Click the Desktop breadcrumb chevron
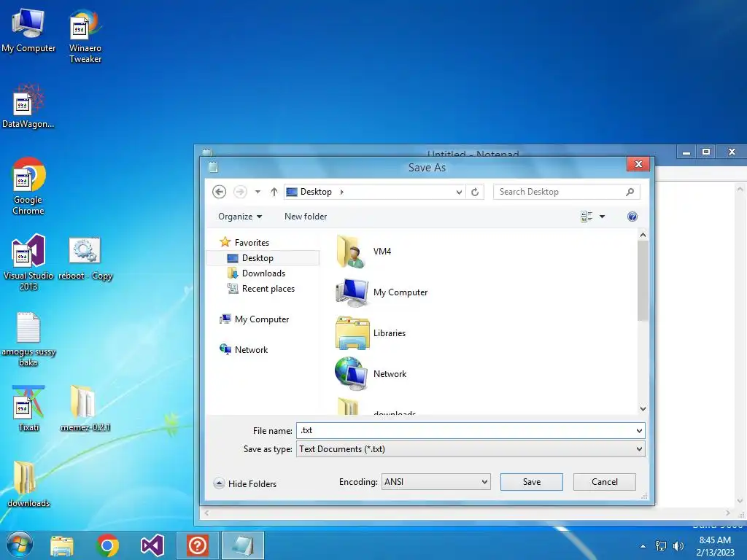747x560 pixels. [341, 192]
